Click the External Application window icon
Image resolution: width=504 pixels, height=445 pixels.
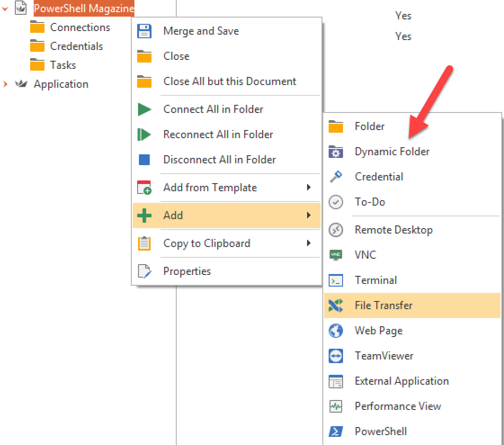click(x=336, y=381)
